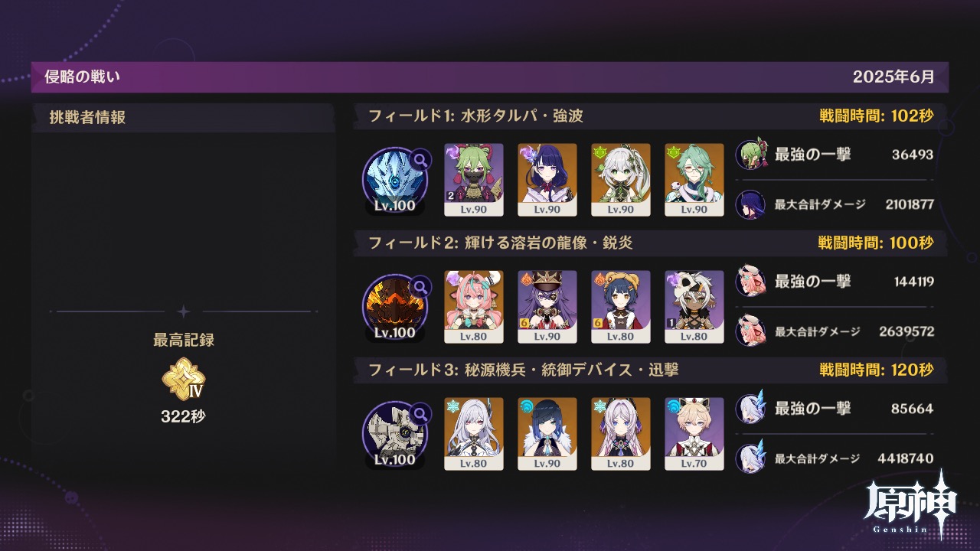The width and height of the screenshot is (980, 551).
Task: Select green-haired glasses character in Field 1
Action: (x=694, y=180)
